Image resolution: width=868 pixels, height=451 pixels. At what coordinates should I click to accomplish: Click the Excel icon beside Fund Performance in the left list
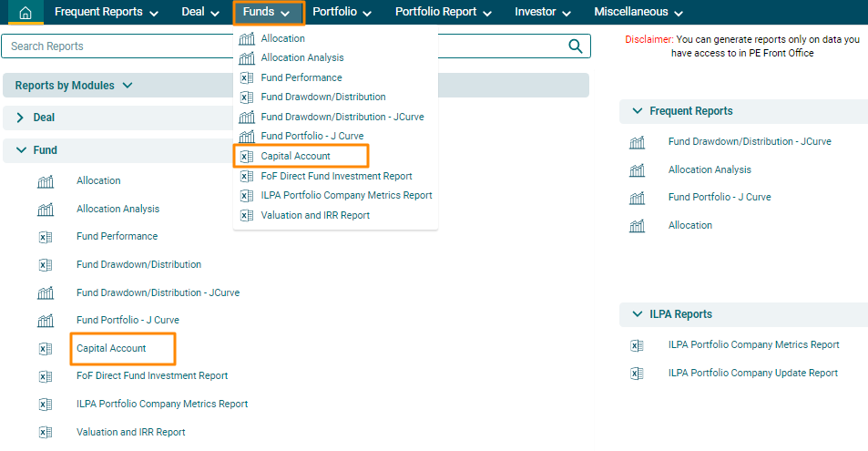coord(46,237)
